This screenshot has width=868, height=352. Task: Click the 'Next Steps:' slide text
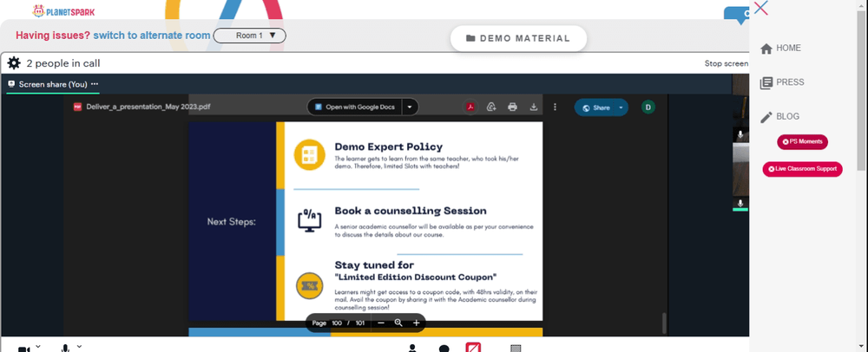(232, 222)
